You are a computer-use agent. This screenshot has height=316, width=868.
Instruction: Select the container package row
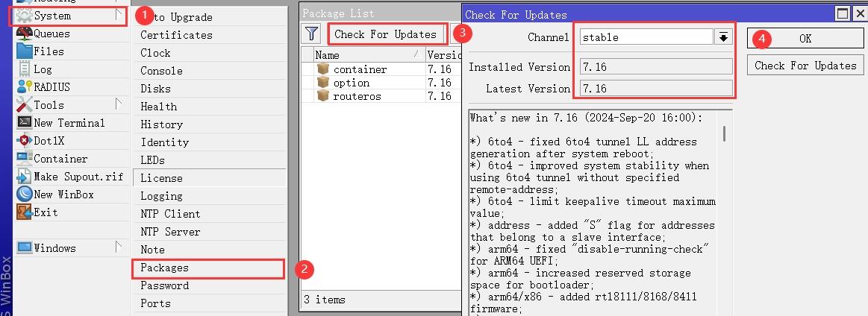point(381,69)
